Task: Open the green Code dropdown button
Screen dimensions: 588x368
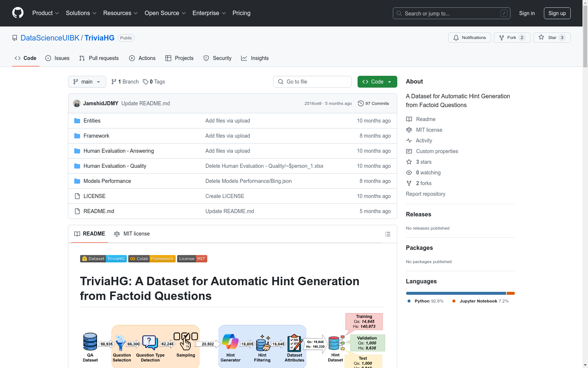Action: click(x=377, y=82)
